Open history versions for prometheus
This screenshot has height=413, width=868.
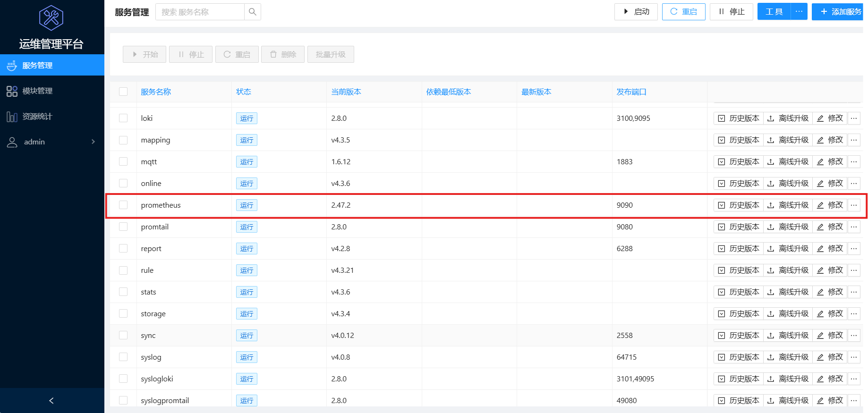click(739, 205)
